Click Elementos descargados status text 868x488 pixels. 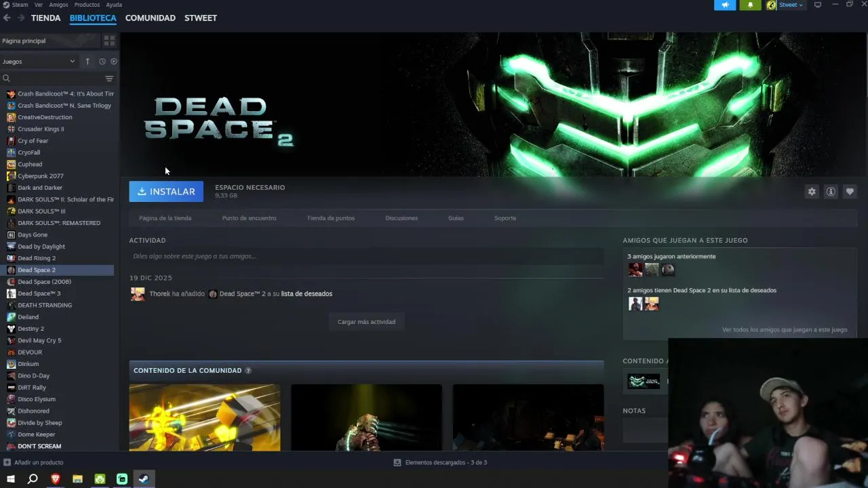coord(446,462)
